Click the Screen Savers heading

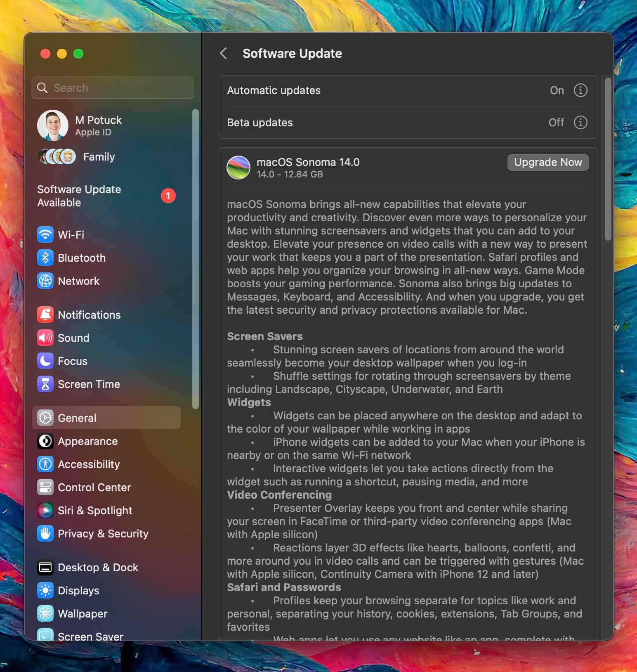(x=265, y=336)
